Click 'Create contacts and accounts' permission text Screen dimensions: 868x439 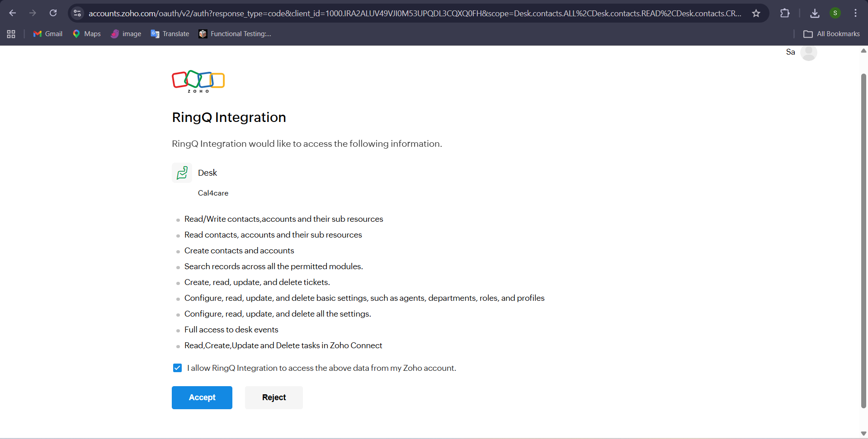pyautogui.click(x=239, y=251)
